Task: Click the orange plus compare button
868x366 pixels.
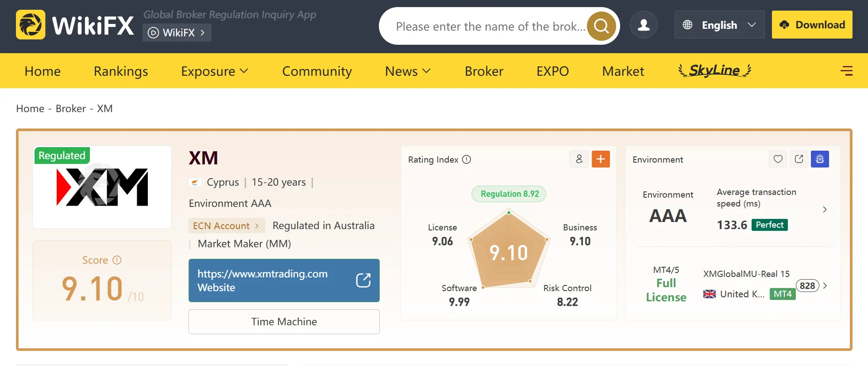Action: 601,159
